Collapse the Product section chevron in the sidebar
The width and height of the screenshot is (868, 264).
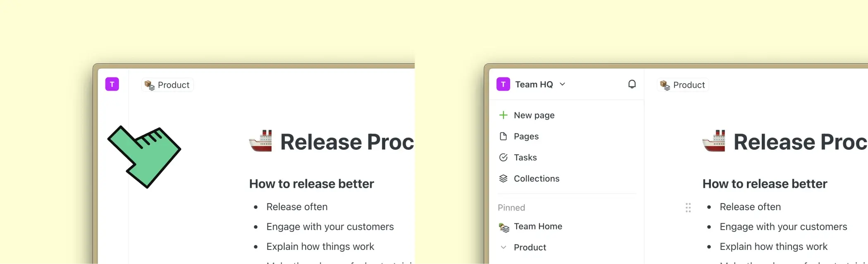coord(503,247)
